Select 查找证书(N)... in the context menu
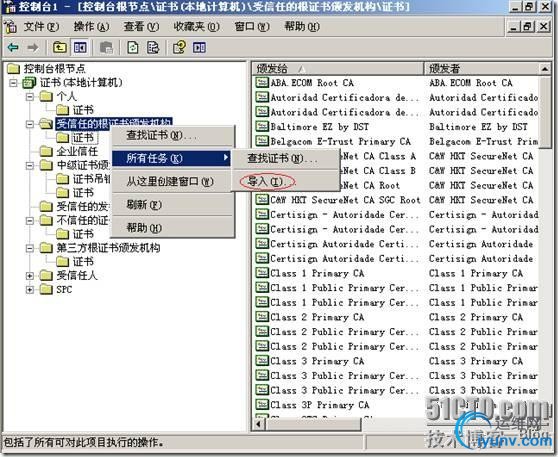The height and width of the screenshot is (457, 558). [173, 135]
